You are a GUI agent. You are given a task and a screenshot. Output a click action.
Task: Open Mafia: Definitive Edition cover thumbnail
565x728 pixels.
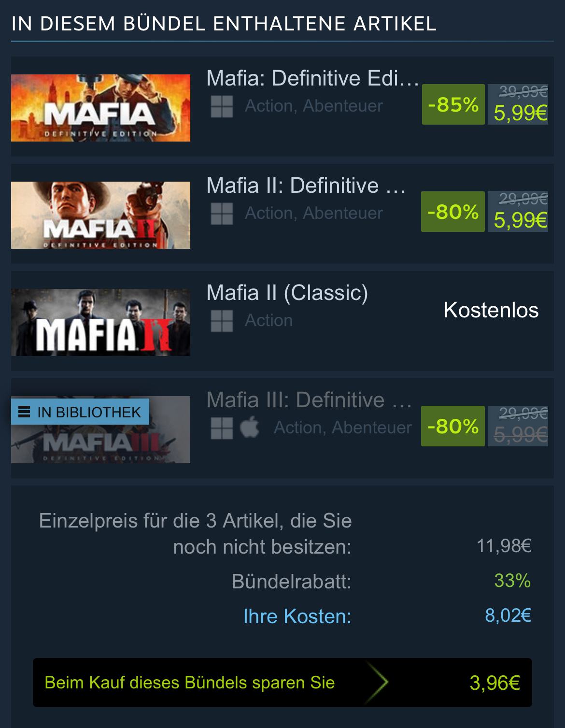[100, 108]
